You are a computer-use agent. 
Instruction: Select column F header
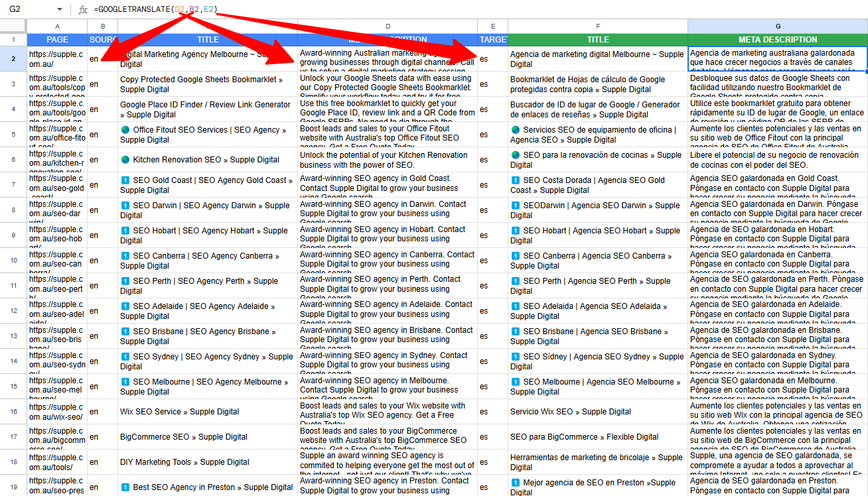click(x=598, y=26)
